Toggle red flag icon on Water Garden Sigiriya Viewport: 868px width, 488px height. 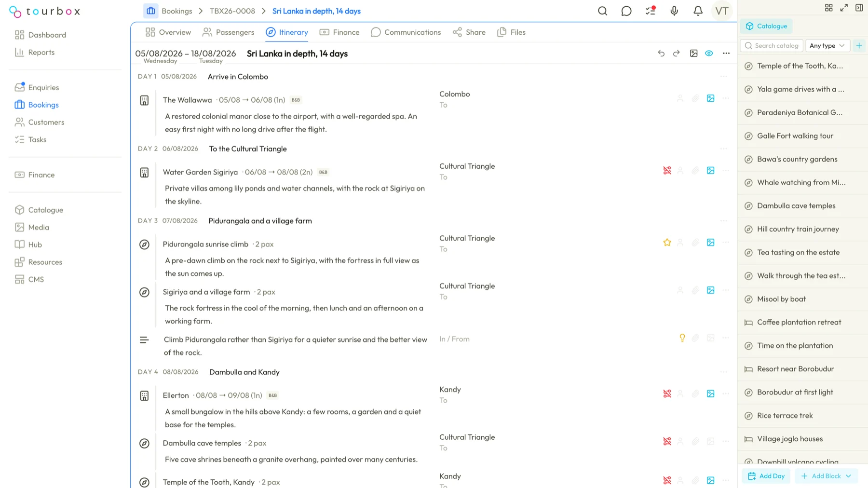[667, 171]
